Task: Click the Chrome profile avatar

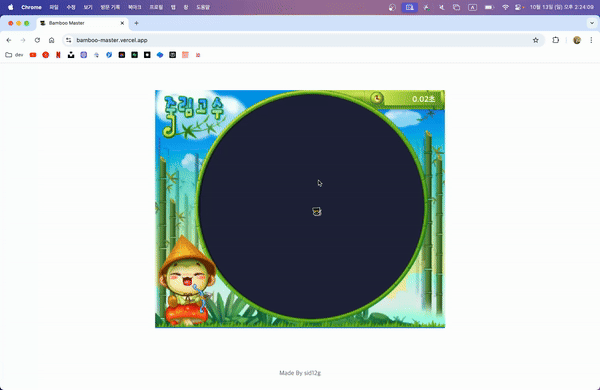Action: (x=577, y=40)
